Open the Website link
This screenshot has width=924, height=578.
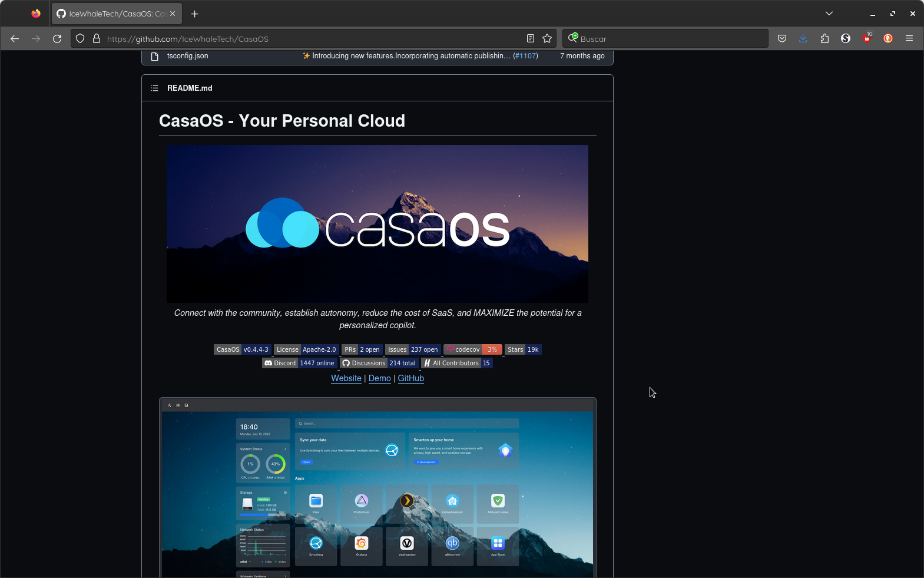(346, 378)
